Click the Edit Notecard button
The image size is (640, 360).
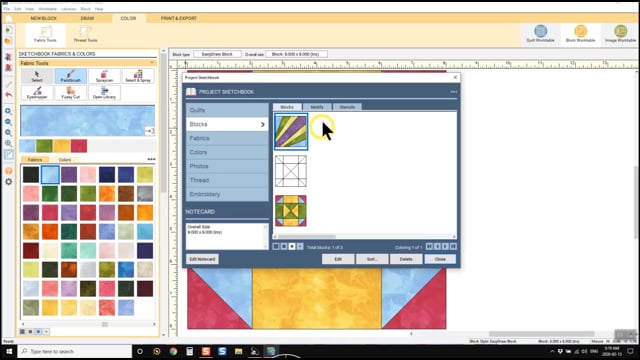202,259
